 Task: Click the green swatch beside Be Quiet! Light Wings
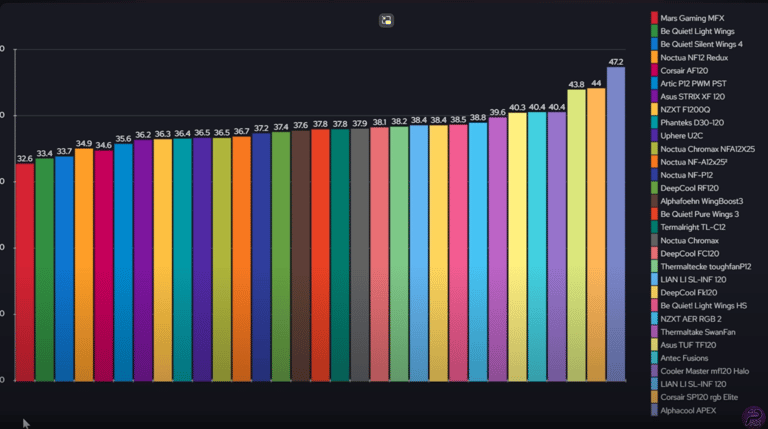[x=654, y=31]
